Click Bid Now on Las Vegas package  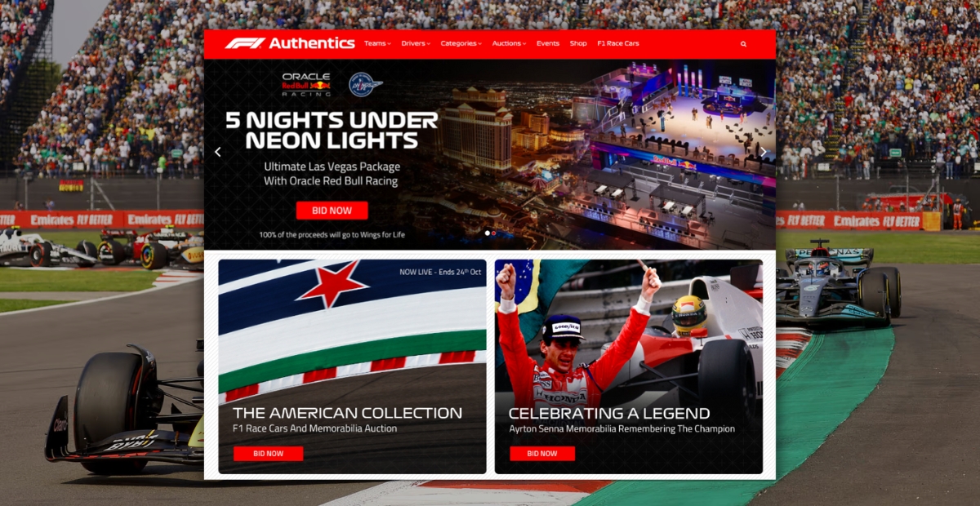332,211
